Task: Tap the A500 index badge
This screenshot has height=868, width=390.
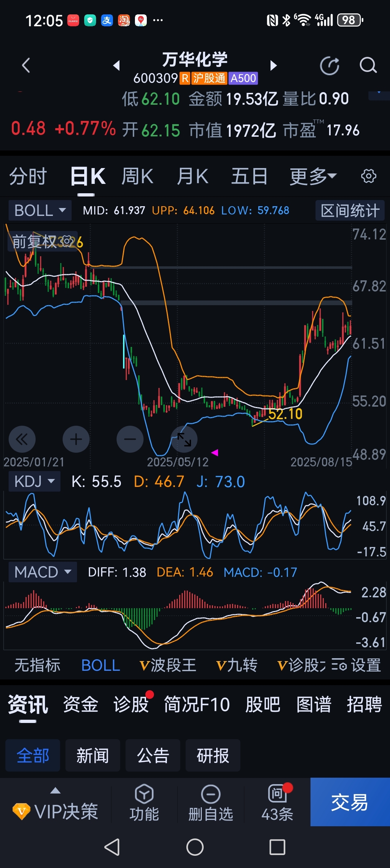Action: pyautogui.click(x=243, y=78)
